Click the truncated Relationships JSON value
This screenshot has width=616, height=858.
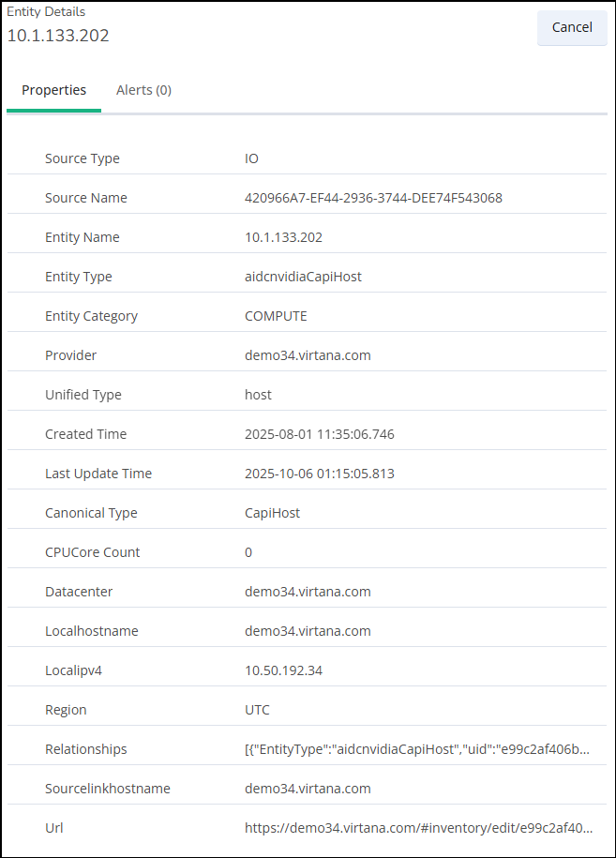(x=418, y=749)
